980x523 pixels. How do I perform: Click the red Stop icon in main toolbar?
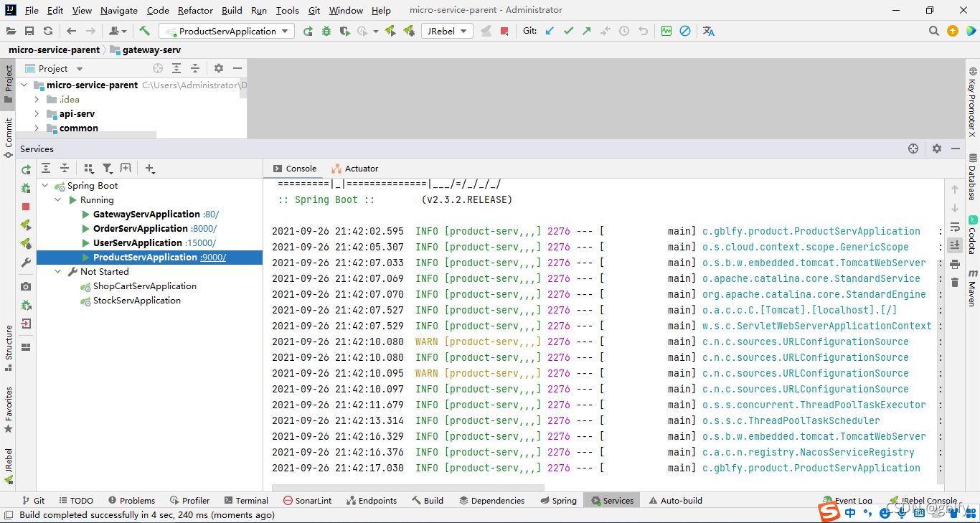pyautogui.click(x=504, y=31)
